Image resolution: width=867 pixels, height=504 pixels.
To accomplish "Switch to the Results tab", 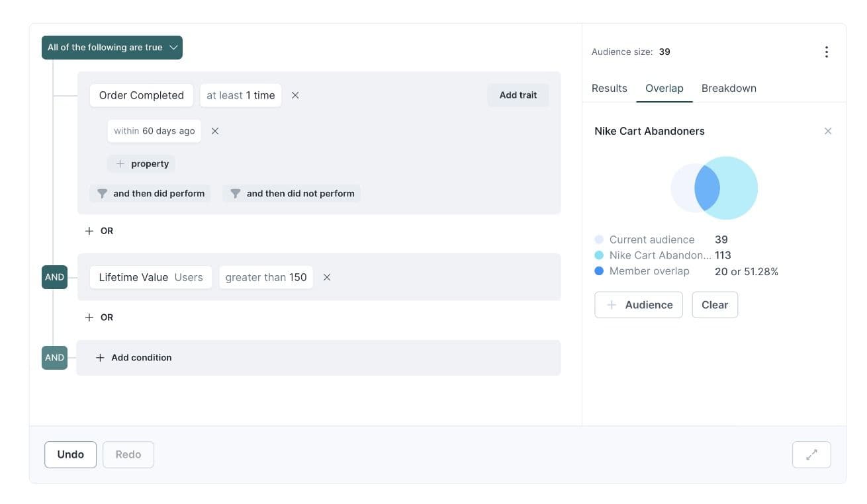I will click(x=610, y=89).
